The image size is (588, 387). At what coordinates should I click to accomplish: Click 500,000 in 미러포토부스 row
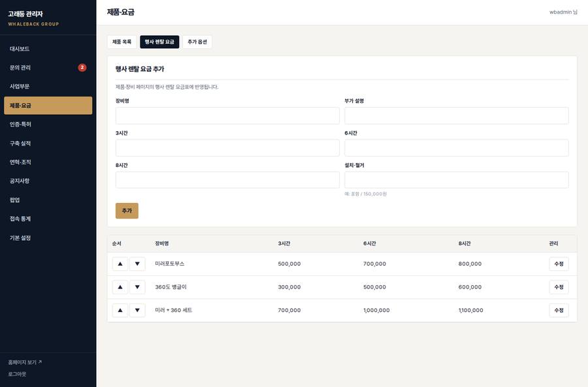(289, 264)
